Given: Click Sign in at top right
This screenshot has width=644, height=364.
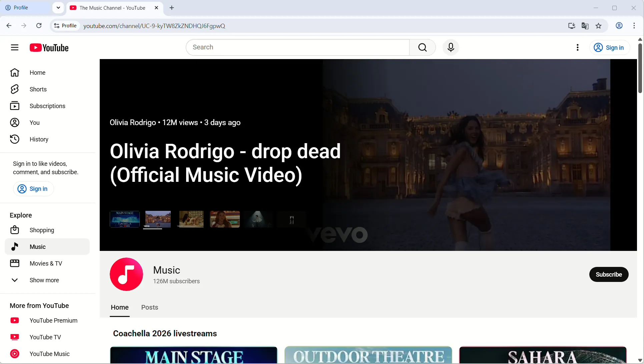Looking at the screenshot, I should pos(610,47).
